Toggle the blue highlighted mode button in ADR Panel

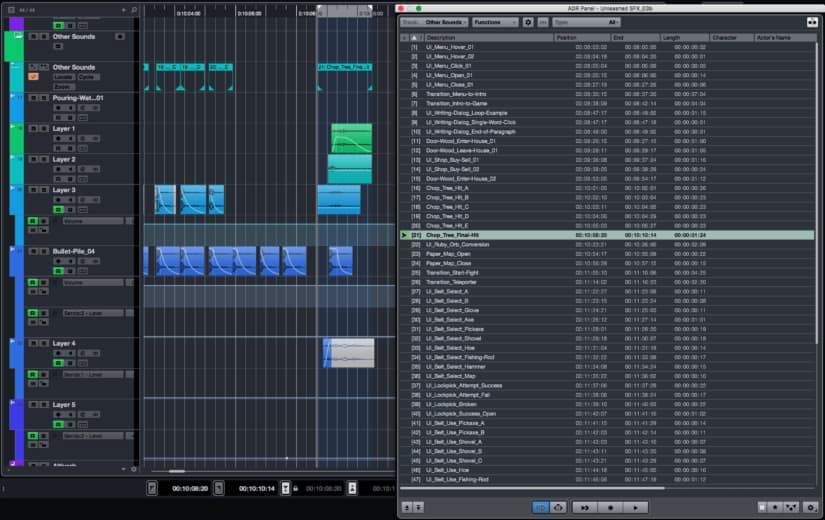[540, 507]
